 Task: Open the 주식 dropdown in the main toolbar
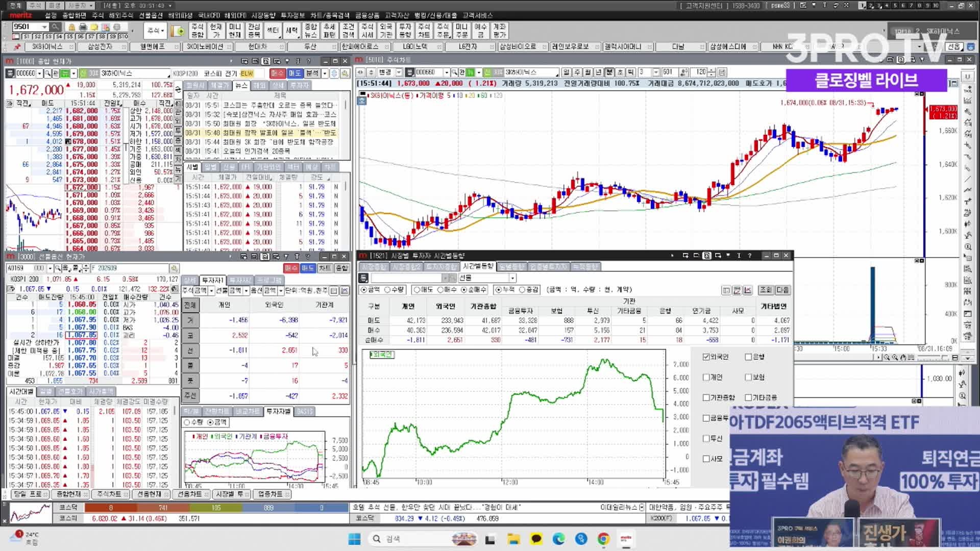pyautogui.click(x=156, y=31)
